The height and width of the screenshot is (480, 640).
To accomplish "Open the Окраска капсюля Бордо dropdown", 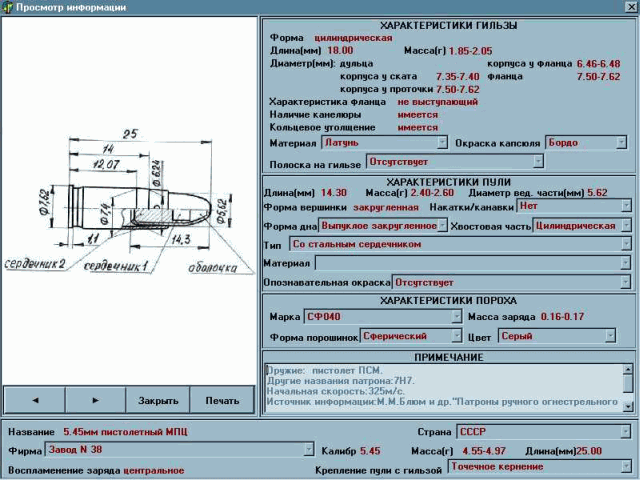I will [x=620, y=143].
